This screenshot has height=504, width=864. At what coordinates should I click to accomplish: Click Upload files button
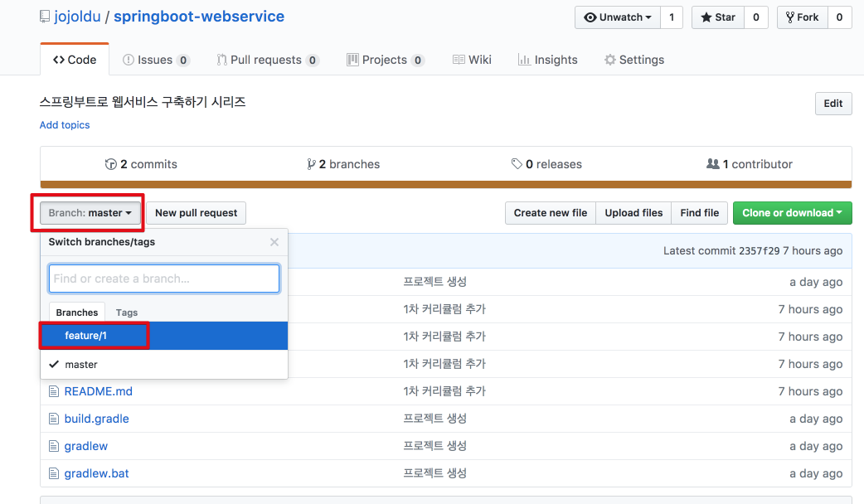(633, 212)
